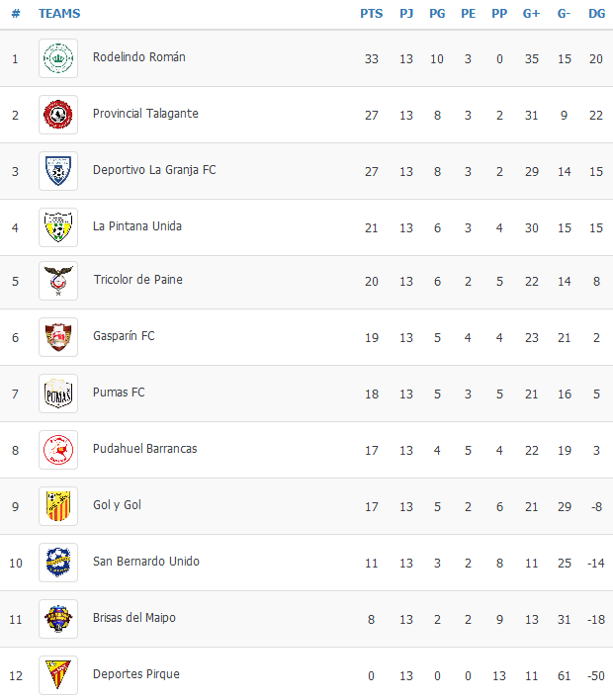Select the Brisas del Maipo badge
This screenshot has height=700, width=613.
pyautogui.click(x=58, y=619)
